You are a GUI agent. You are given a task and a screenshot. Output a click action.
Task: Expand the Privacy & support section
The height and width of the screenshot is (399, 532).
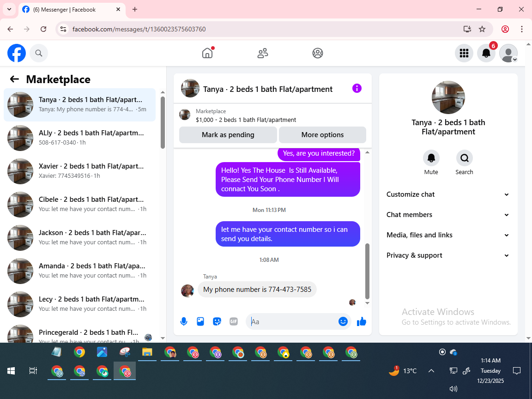[448, 255]
